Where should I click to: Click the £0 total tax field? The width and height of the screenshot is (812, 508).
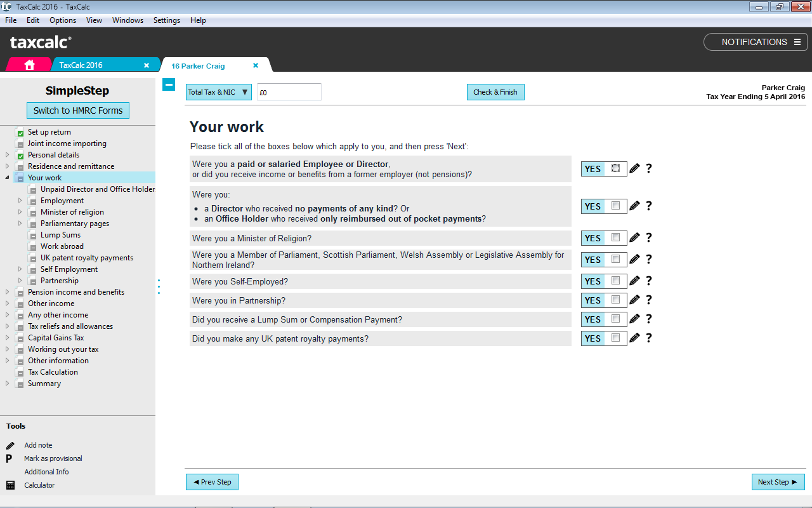(289, 92)
